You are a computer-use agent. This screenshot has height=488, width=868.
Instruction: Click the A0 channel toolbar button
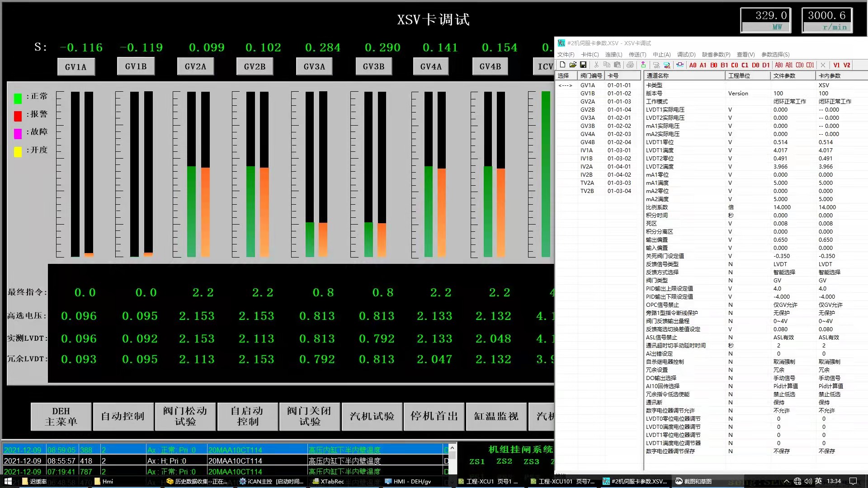(693, 65)
